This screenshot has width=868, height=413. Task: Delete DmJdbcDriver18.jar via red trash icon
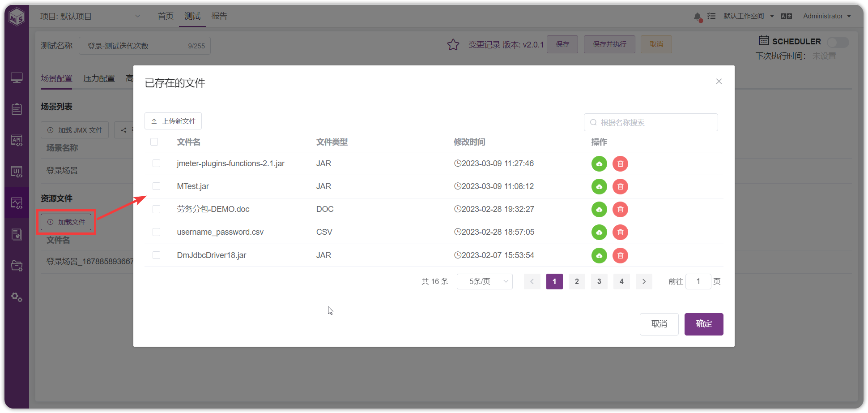coord(621,256)
